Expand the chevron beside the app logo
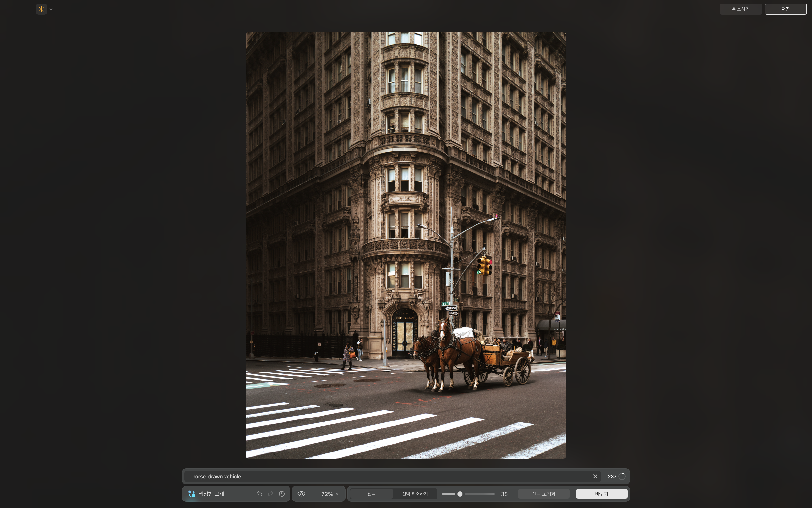Screen dimensions: 812x508 pyautogui.click(x=51, y=9)
